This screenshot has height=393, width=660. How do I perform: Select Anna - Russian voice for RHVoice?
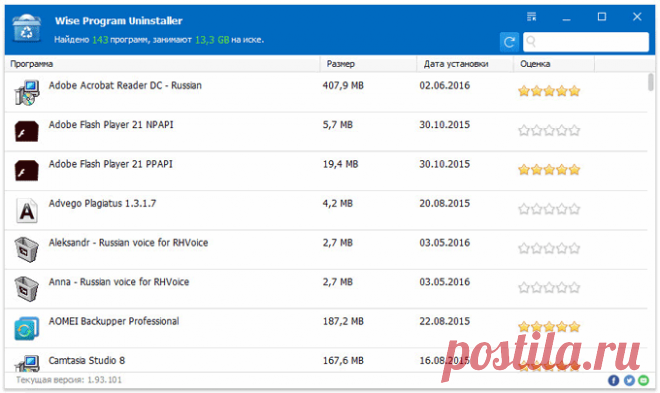(x=326, y=289)
